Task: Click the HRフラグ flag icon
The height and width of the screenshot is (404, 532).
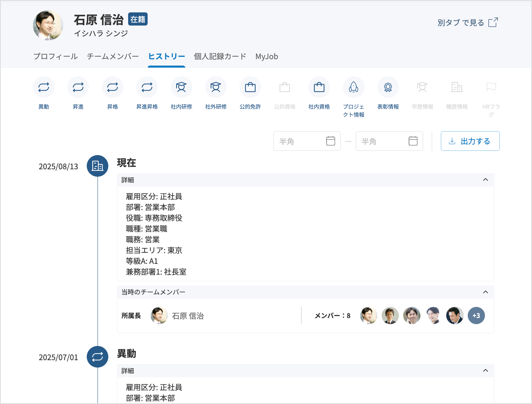Action: click(491, 87)
